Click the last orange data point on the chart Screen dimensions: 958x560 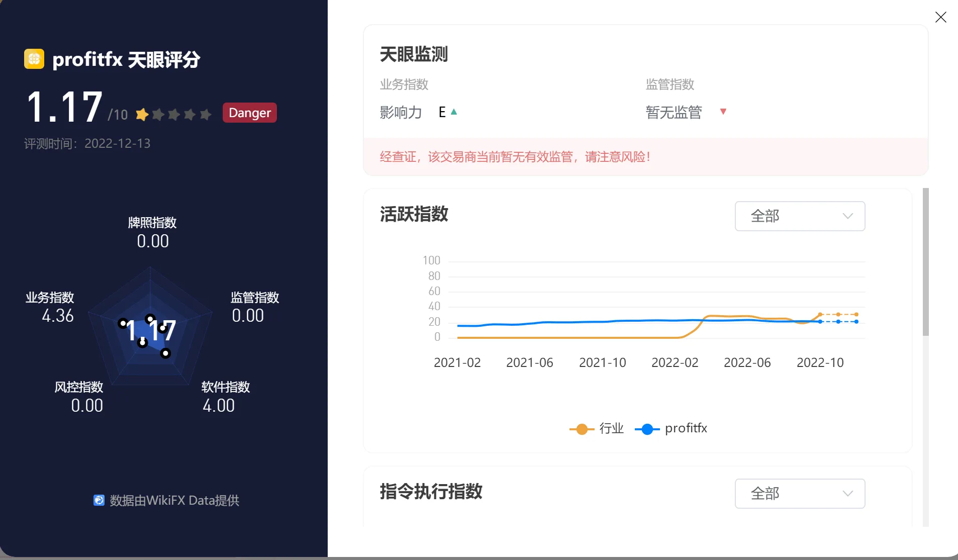[x=856, y=315]
